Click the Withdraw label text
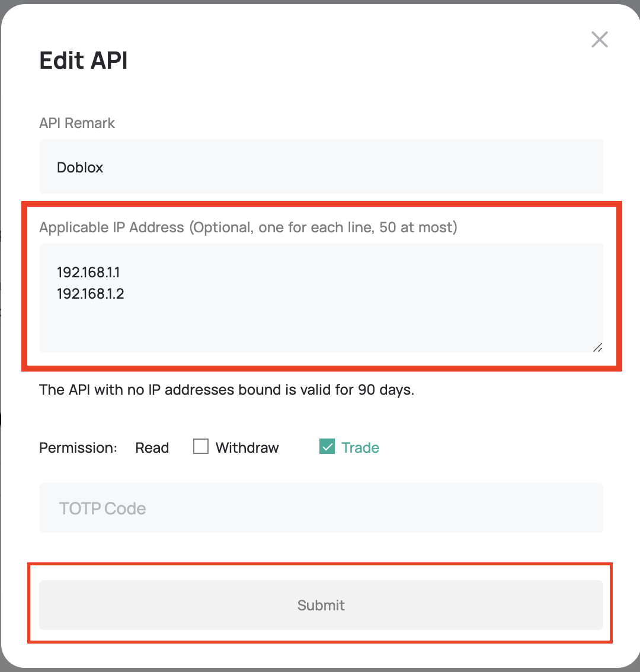 click(247, 447)
